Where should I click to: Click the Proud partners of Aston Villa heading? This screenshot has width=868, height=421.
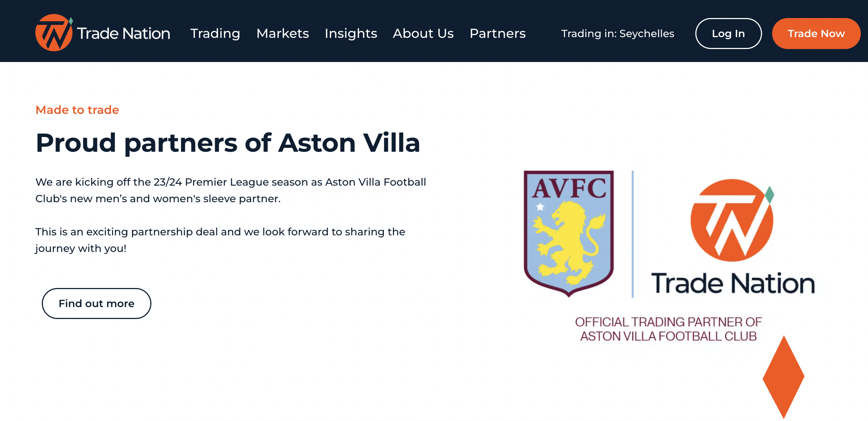tap(228, 143)
